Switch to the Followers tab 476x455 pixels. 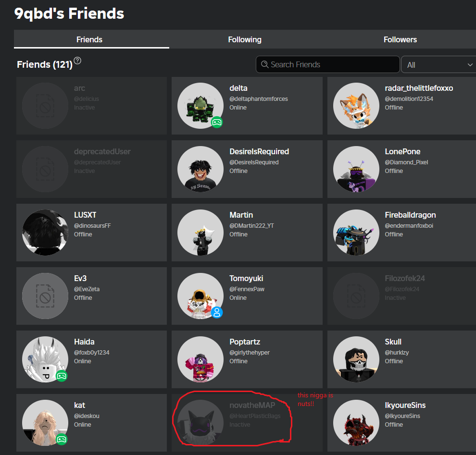click(400, 39)
